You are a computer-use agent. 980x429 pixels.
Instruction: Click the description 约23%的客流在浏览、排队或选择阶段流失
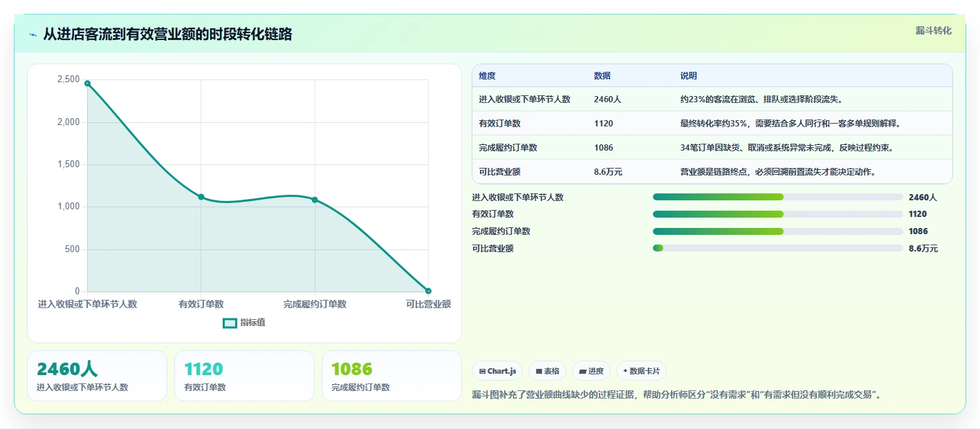761,99
